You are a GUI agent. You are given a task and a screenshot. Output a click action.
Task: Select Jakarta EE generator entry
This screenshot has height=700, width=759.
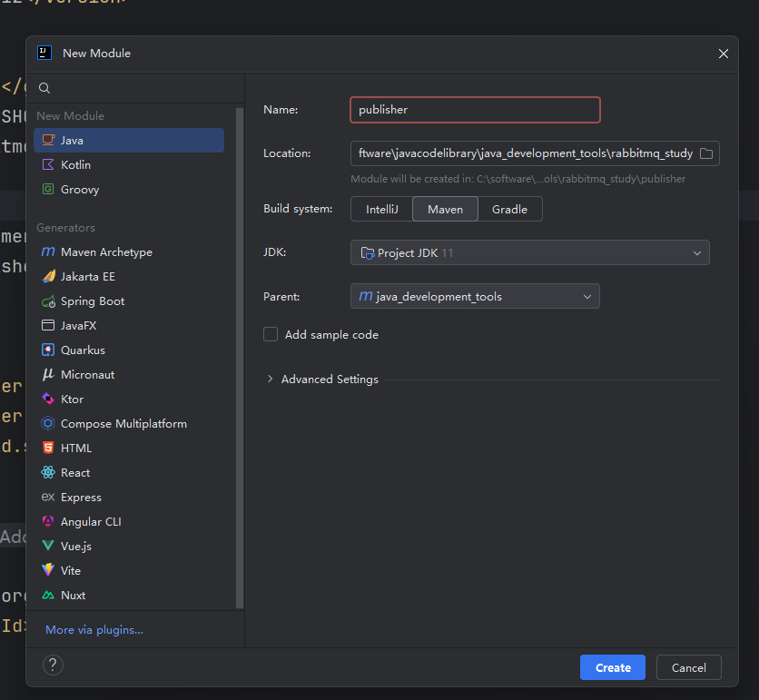click(88, 277)
